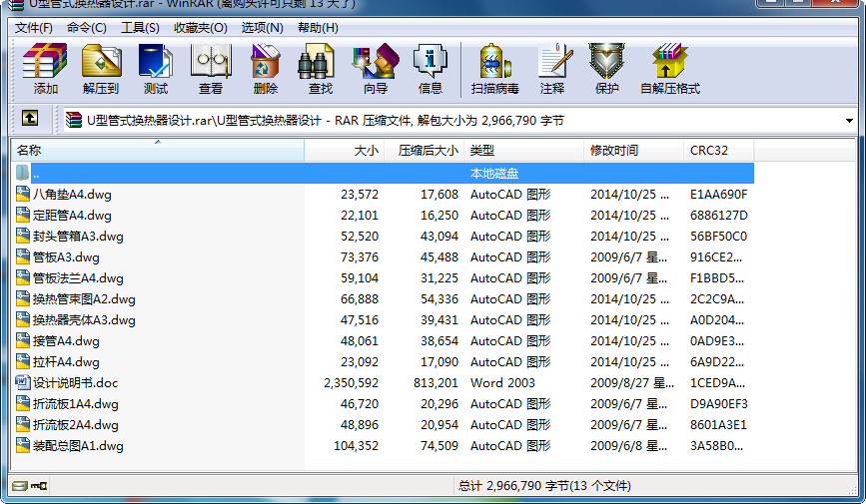866x504 pixels.
Task: Click the DWG icon of 装配总图A1.dwg
Action: pos(22,445)
